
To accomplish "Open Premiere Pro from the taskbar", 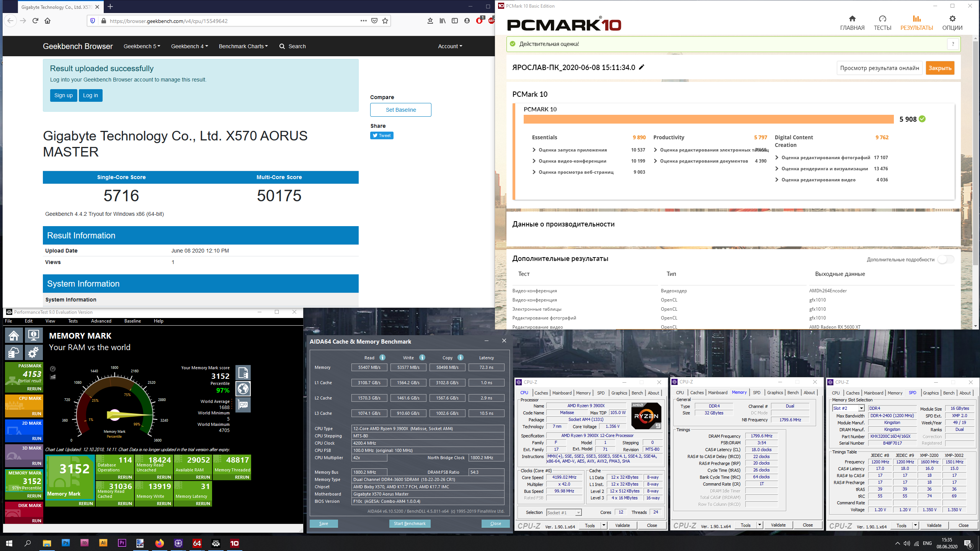I will (x=122, y=543).
